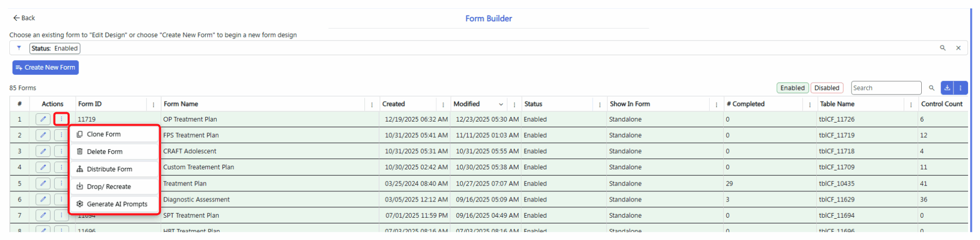The height and width of the screenshot is (240, 980).
Task: Click the SPT Treatment Plan form name
Action: [191, 215]
